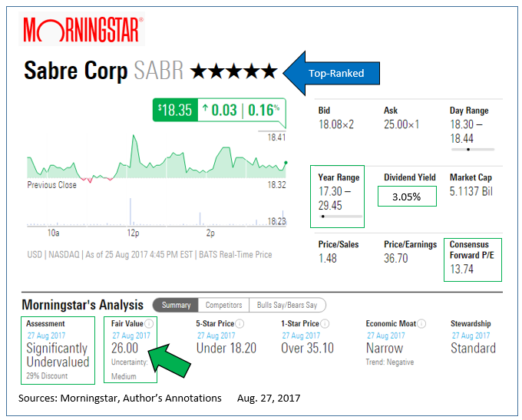Click the SABR ticker symbol
522x420 pixels.
pos(158,71)
